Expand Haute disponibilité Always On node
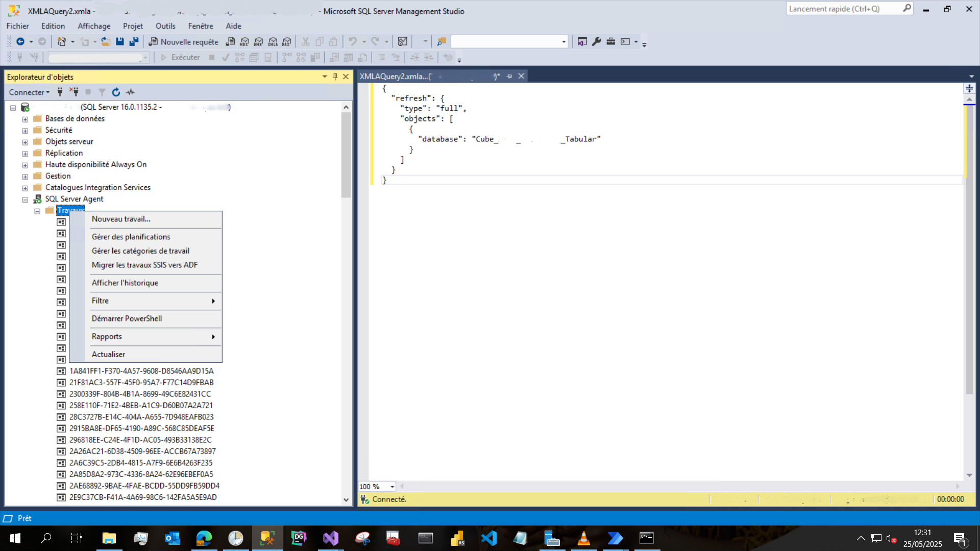 25,165
